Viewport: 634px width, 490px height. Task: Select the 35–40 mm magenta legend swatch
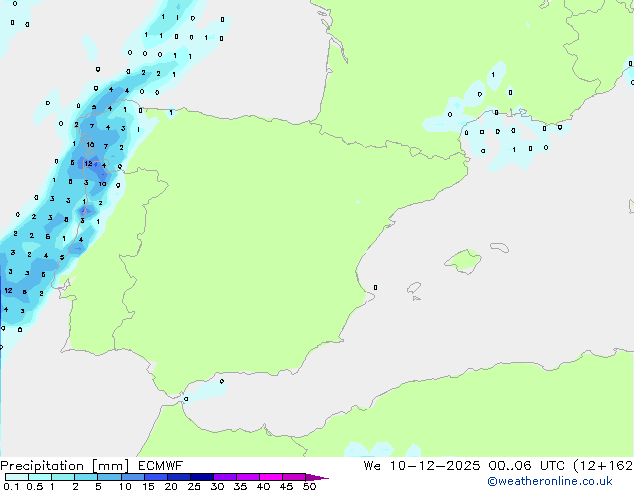point(247,477)
